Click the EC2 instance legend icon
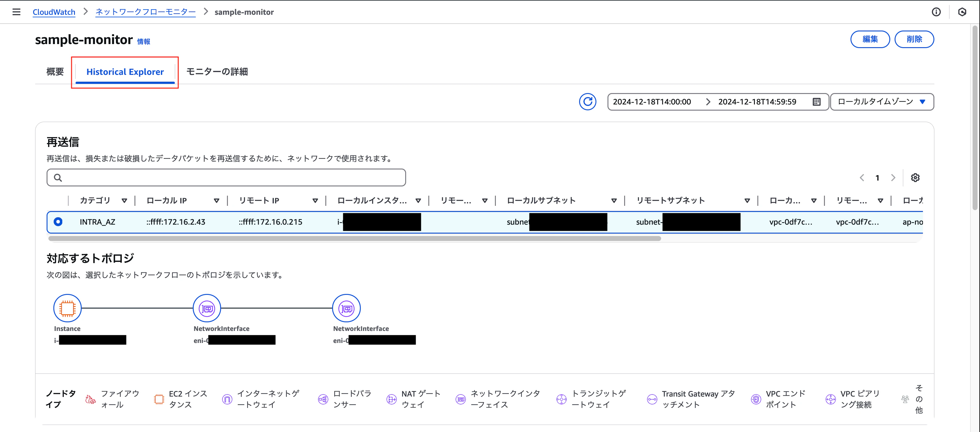980x432 pixels. pos(159,399)
